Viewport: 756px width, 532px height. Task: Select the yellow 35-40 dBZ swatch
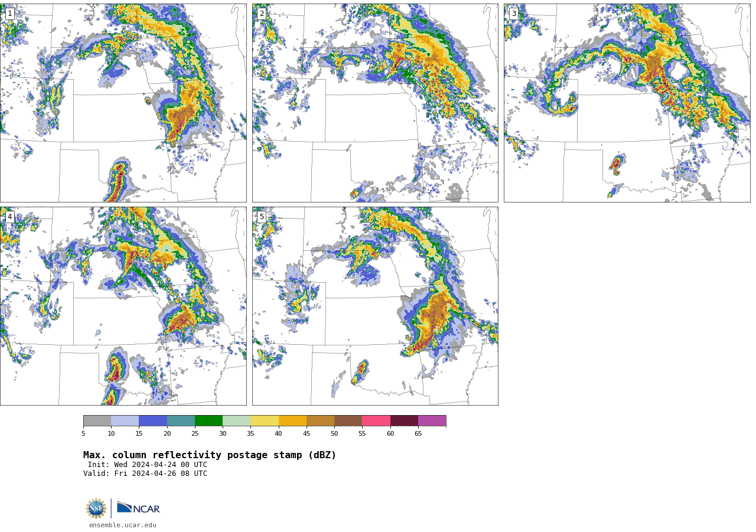pyautogui.click(x=265, y=421)
